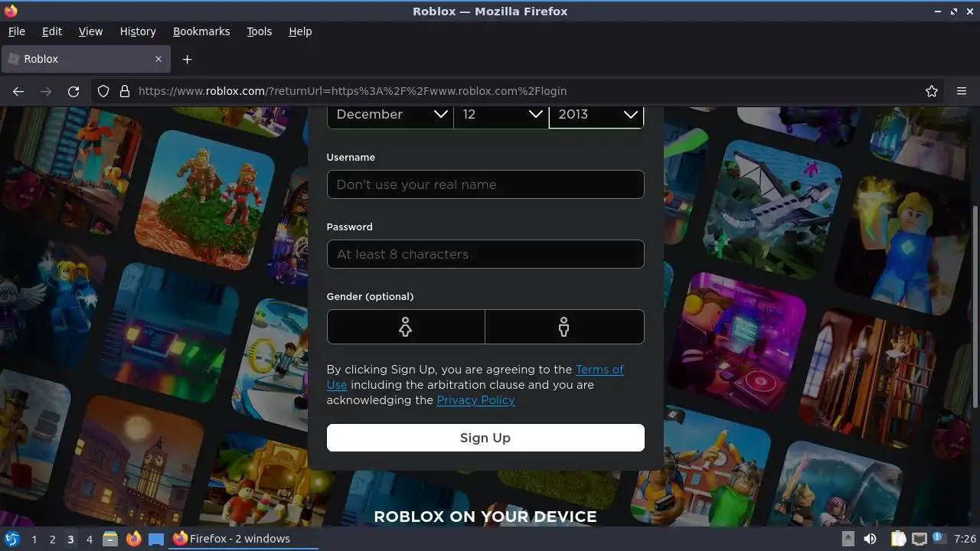Reload the Roblox page
The height and width of the screenshot is (551, 980).
73,91
